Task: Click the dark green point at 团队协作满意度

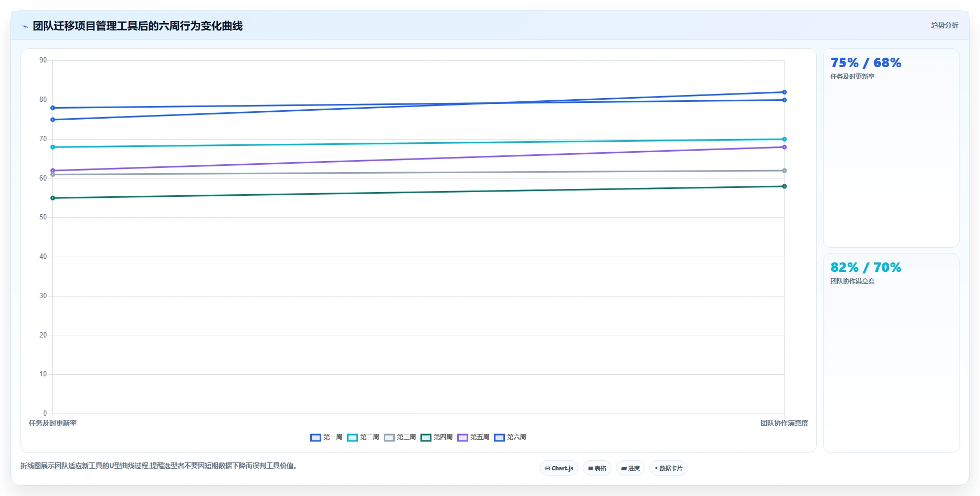Action: point(784,186)
